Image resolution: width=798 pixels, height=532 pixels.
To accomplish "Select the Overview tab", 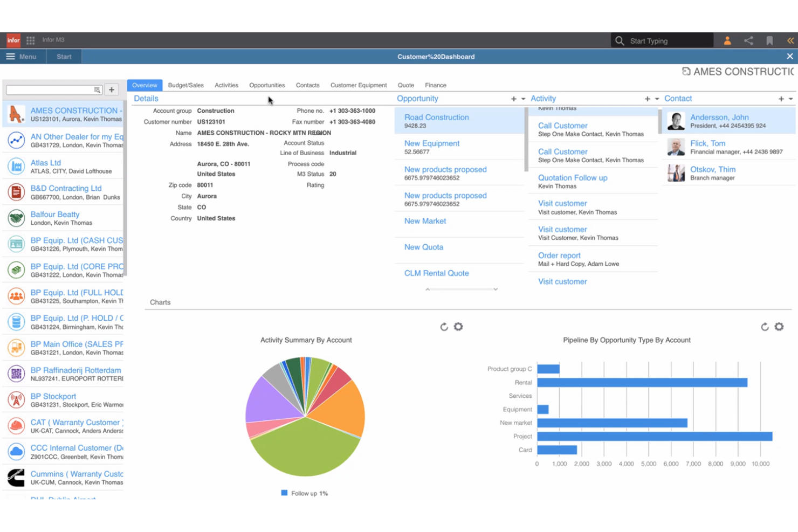I will point(145,85).
